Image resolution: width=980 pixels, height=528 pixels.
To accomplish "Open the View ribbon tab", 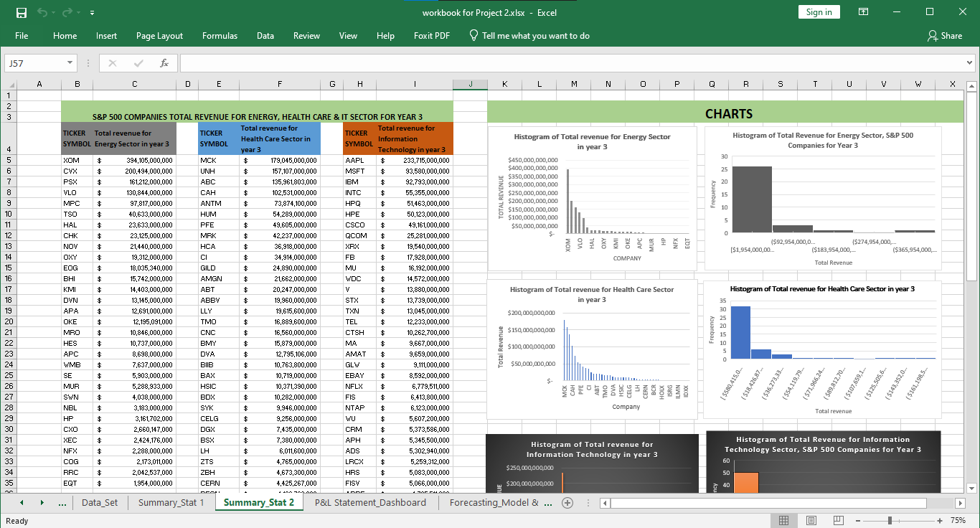I will coord(348,36).
